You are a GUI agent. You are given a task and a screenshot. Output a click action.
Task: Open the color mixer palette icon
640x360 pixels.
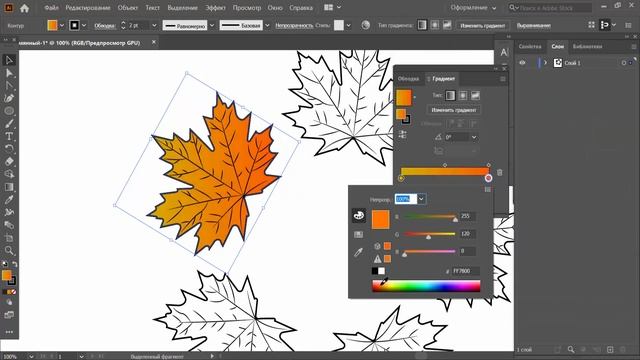coord(359,216)
